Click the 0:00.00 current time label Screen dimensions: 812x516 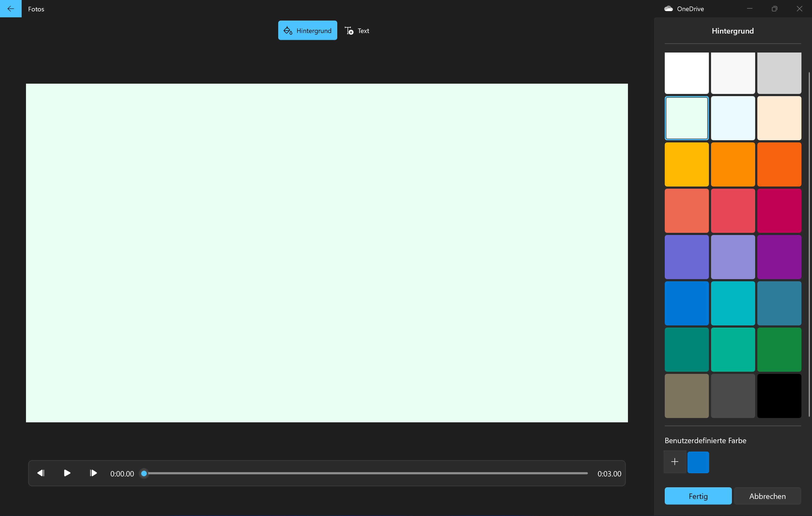(122, 474)
